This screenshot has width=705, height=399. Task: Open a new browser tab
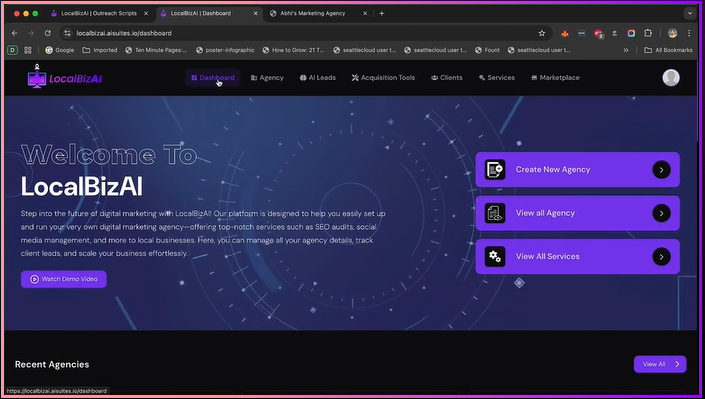[382, 13]
